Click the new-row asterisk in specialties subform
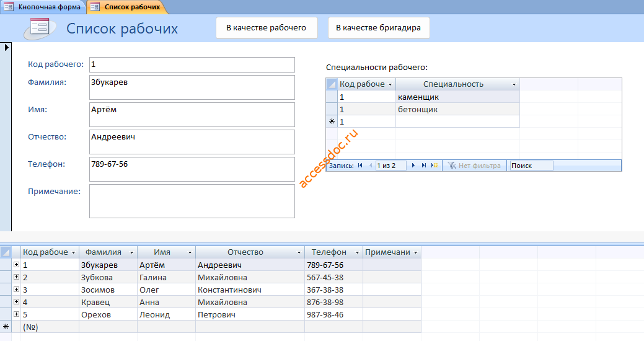Screen dimensions: 644x341 coord(332,122)
